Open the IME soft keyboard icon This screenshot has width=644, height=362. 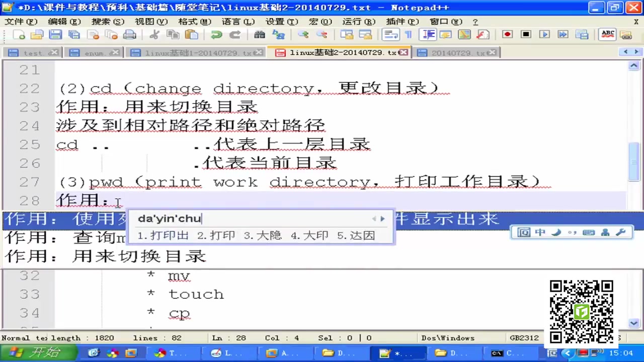589,232
